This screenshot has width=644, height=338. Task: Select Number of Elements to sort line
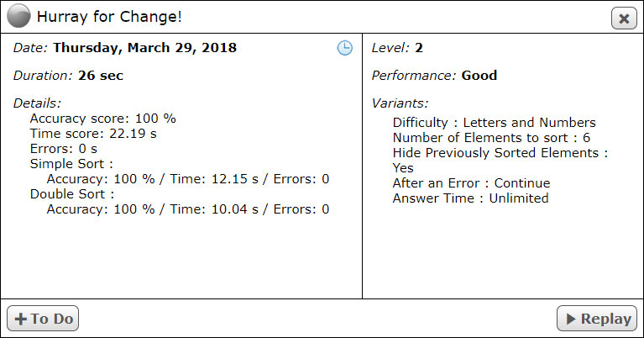[491, 138]
